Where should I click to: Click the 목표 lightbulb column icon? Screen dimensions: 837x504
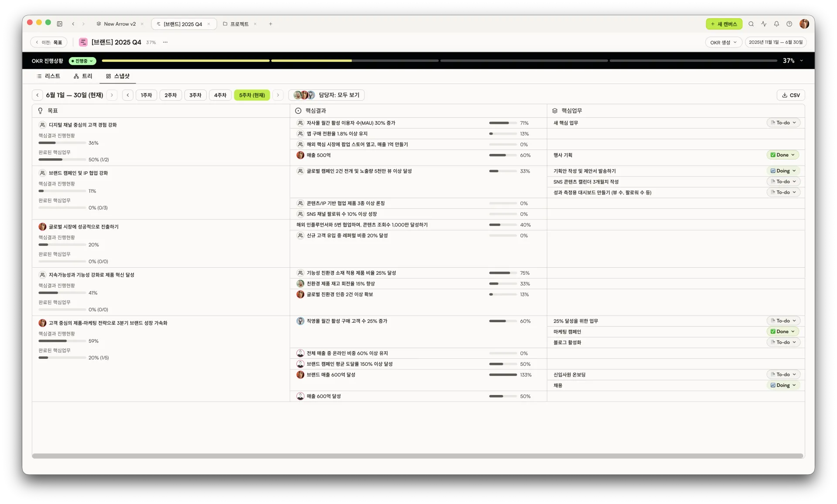click(x=41, y=111)
